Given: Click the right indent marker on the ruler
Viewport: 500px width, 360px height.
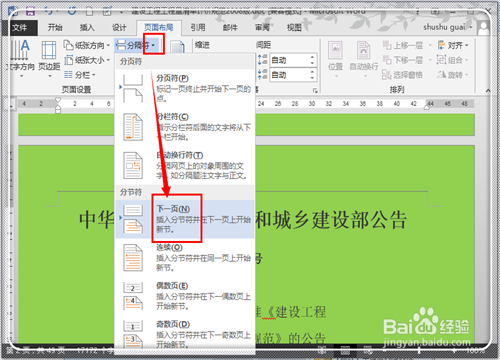Looking at the screenshot, I should pyautogui.click(x=427, y=107).
